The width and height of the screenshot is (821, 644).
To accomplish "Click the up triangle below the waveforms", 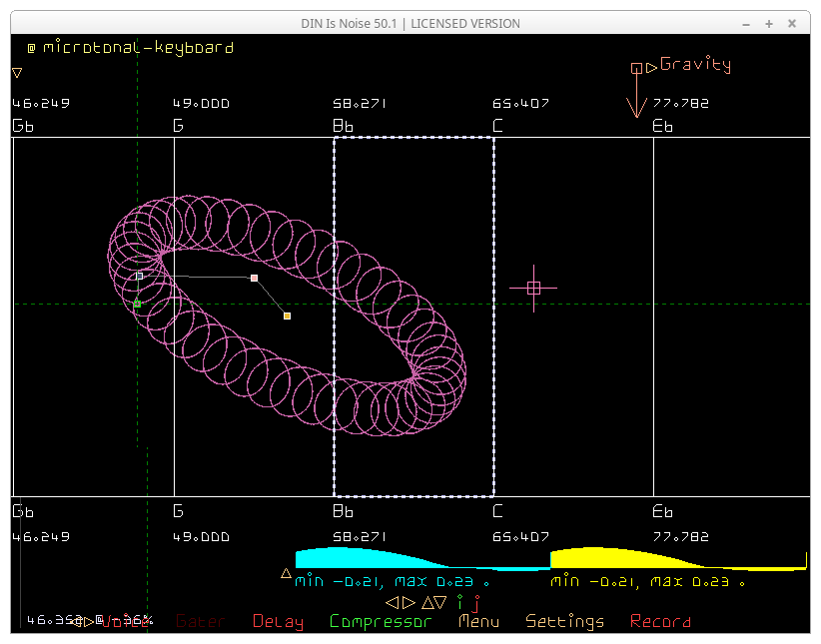I will (426, 602).
